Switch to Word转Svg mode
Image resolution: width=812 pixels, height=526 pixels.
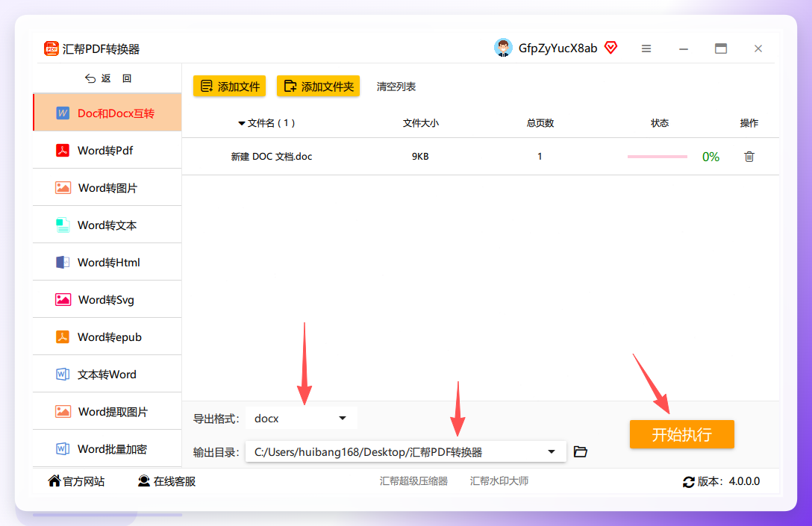(x=107, y=299)
